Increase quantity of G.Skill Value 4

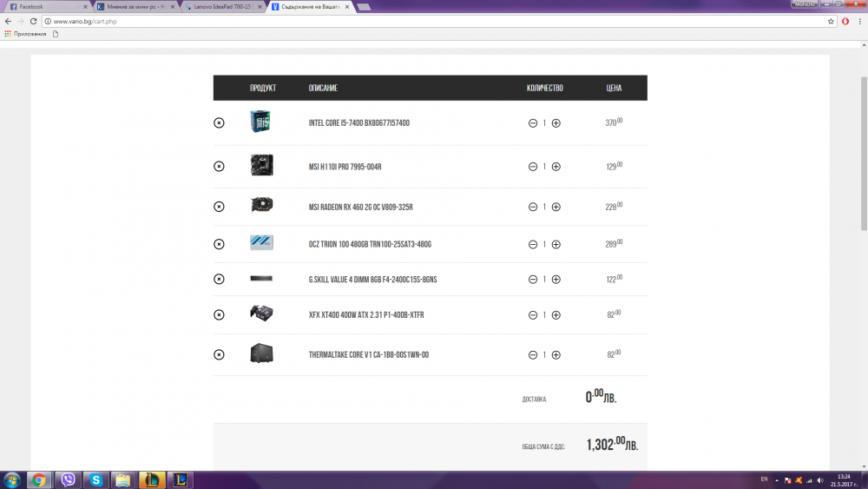[x=556, y=279]
